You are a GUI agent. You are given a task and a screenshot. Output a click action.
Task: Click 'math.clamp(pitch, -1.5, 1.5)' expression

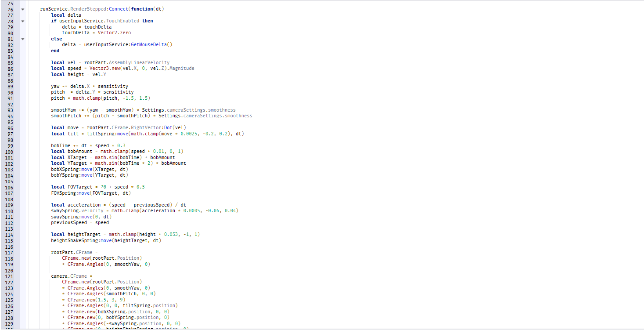pyautogui.click(x=112, y=98)
